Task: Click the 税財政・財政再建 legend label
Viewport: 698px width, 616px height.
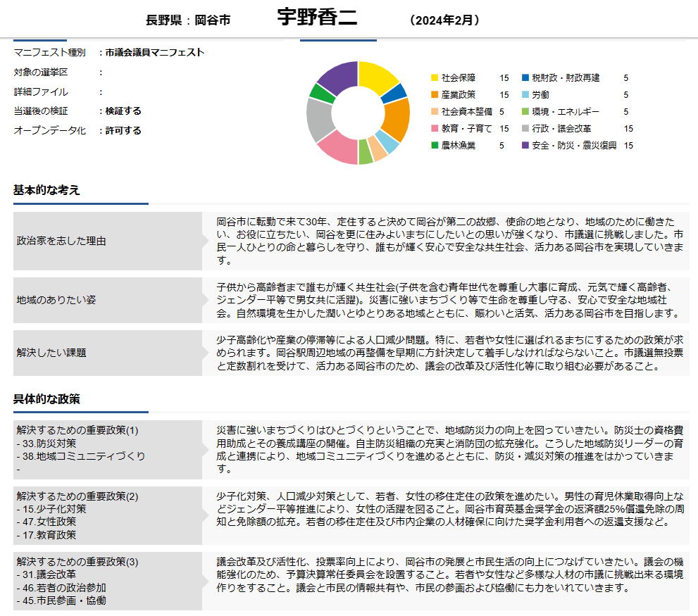Action: click(x=566, y=78)
